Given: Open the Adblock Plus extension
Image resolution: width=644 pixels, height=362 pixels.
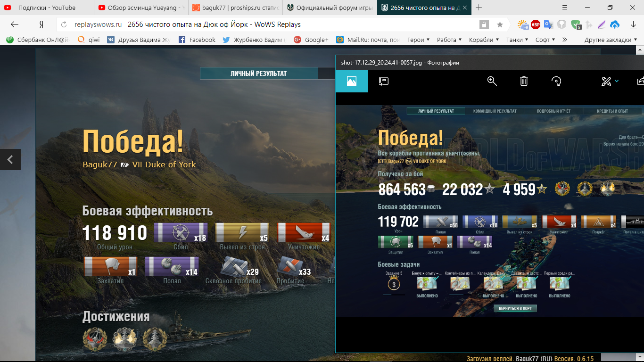Looking at the screenshot, I should (536, 25).
